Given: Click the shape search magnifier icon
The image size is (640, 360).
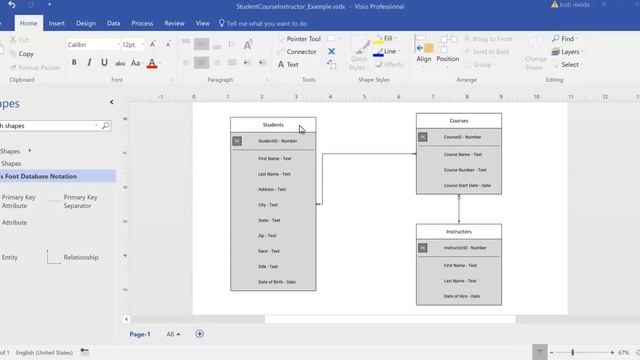Looking at the screenshot, I should pos(106,126).
